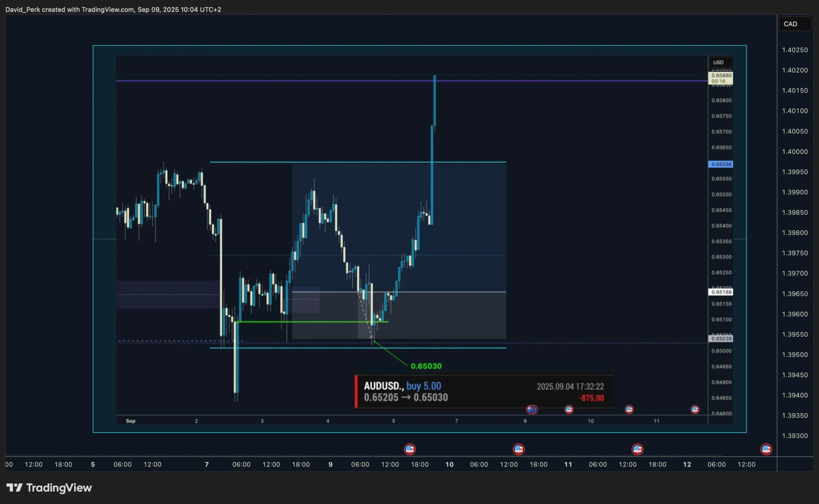Select the blue 0.65596 price label
Image resolution: width=819 pixels, height=504 pixels.
pos(720,164)
